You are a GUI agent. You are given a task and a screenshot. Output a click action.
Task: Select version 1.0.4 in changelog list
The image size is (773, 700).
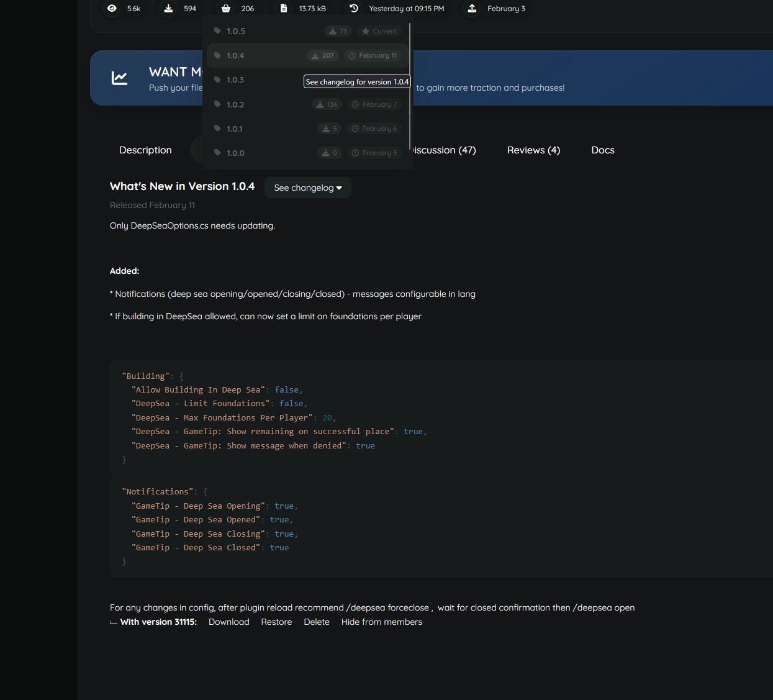(236, 55)
